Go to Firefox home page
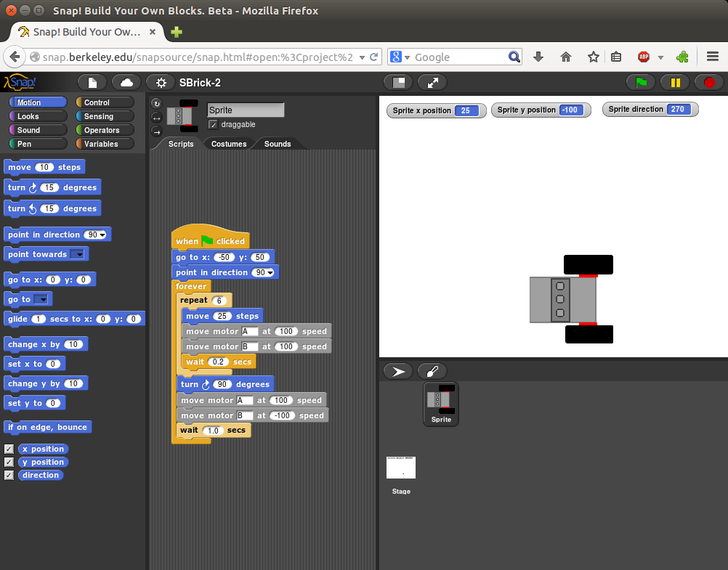 [x=565, y=57]
